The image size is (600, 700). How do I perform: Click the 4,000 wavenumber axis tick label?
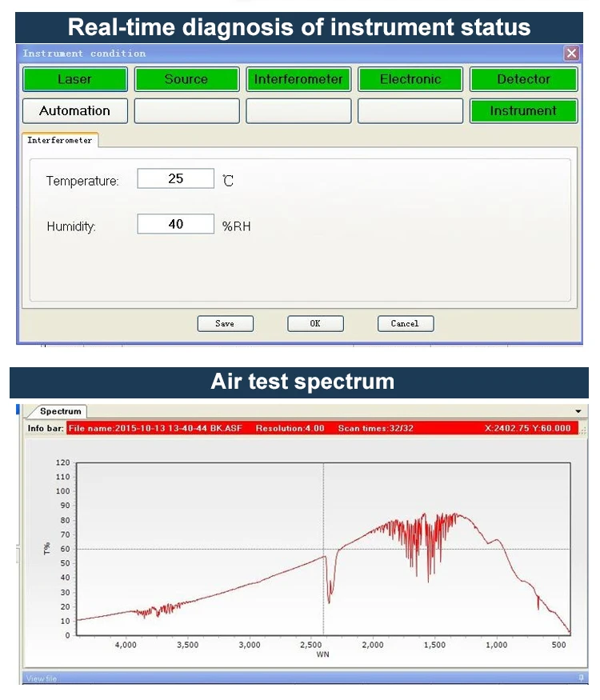126,645
